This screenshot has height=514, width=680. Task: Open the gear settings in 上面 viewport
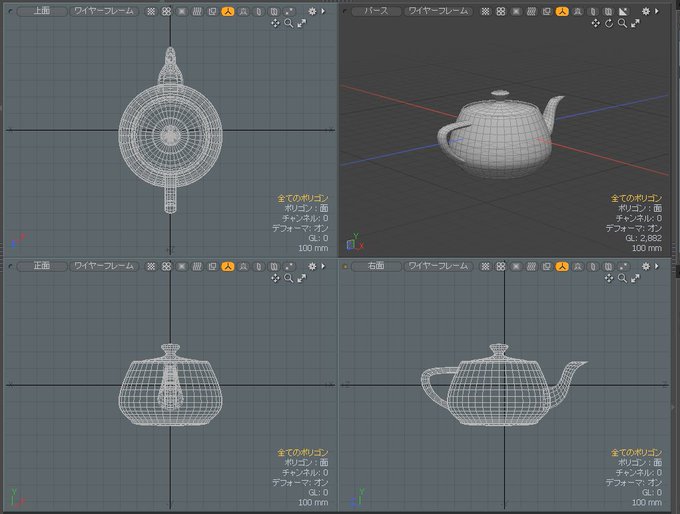pyautogui.click(x=312, y=11)
